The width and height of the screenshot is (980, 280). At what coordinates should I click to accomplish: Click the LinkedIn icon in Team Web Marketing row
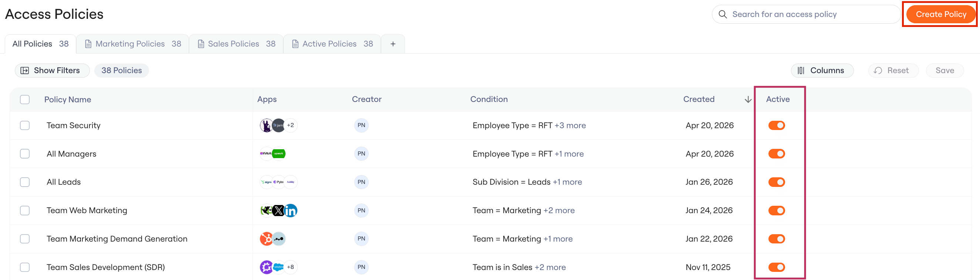point(291,211)
